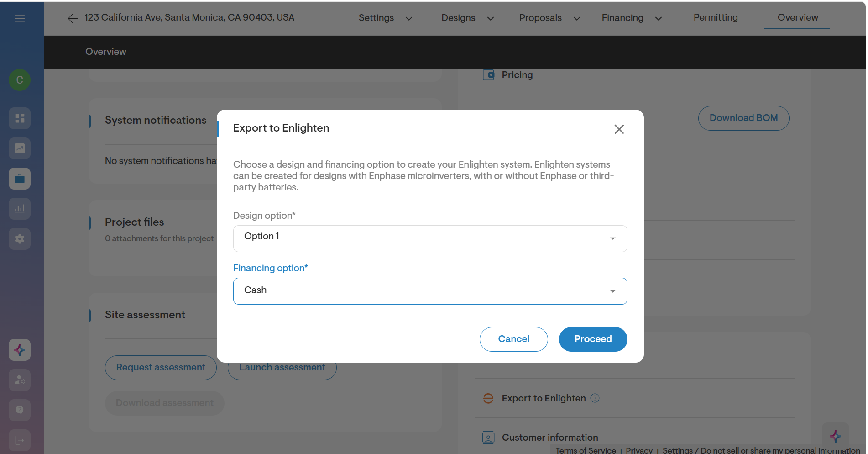Open the bar chart reports sidebar icon
The width and height of the screenshot is (868, 454).
(20, 209)
